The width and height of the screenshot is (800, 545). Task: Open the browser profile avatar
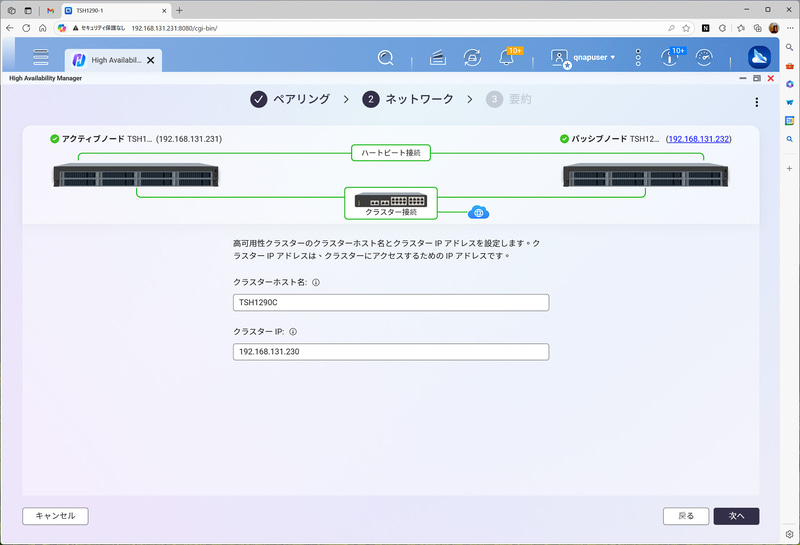coord(773,28)
